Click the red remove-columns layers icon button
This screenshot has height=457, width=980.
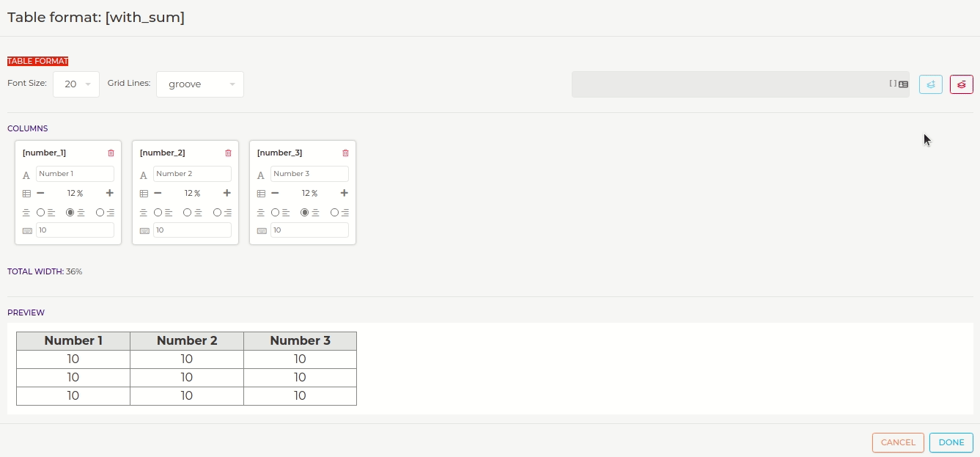(x=961, y=84)
